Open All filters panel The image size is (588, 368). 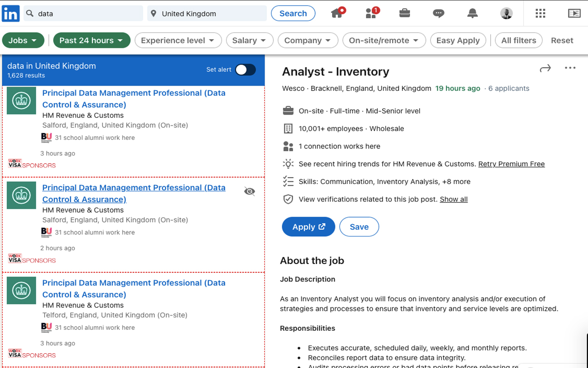519,40
